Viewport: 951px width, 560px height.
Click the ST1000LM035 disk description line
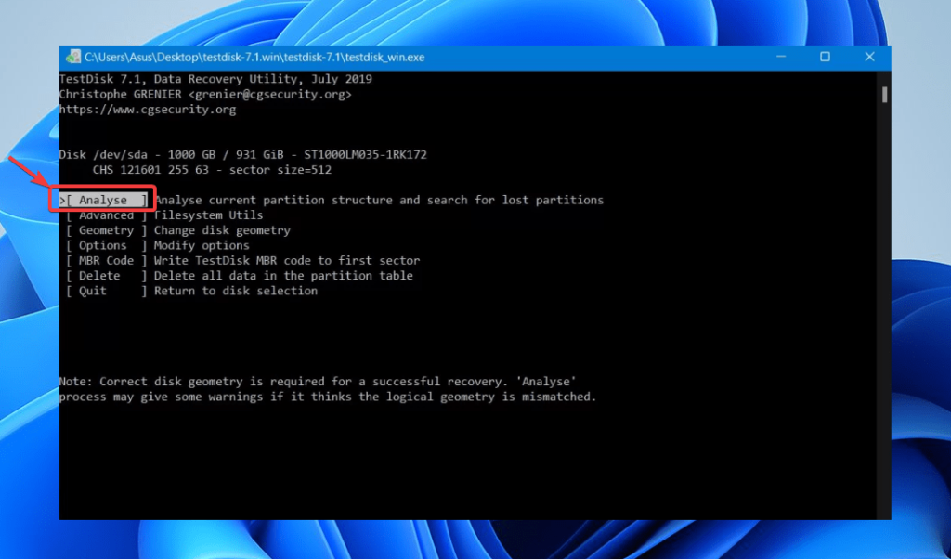[x=241, y=154]
